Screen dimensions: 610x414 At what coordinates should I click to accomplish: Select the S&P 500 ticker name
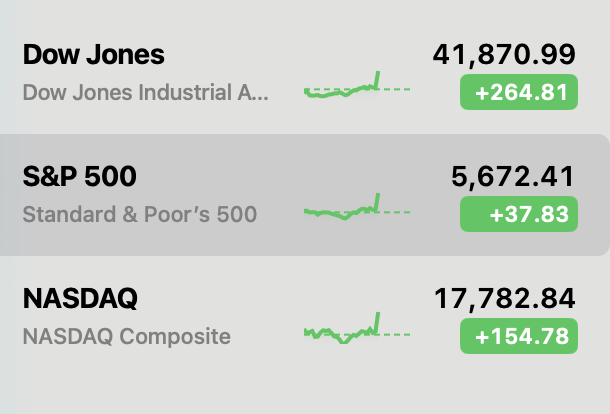coord(79,177)
